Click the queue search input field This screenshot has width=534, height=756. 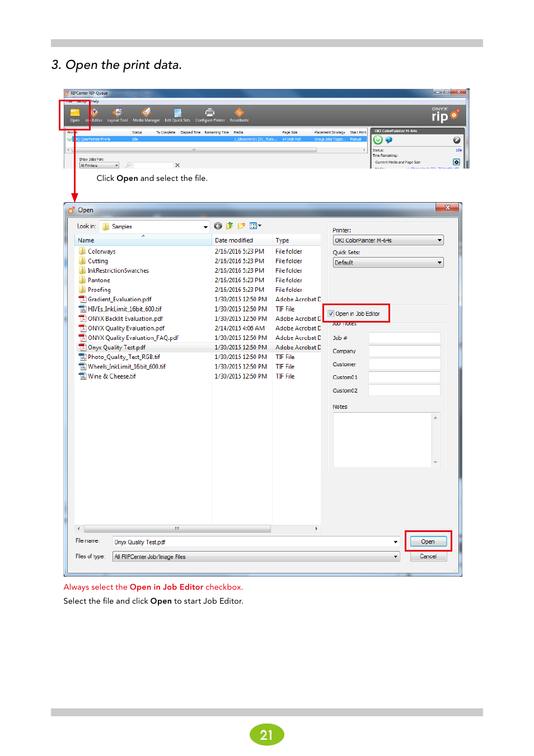click(153, 165)
